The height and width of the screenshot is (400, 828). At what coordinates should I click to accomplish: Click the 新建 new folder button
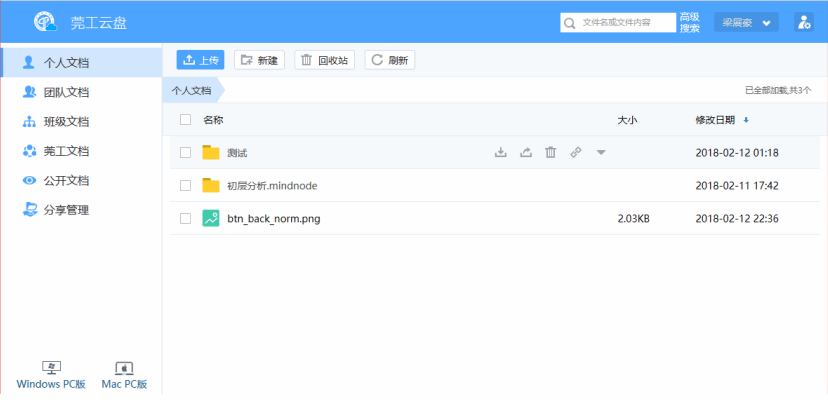[259, 60]
